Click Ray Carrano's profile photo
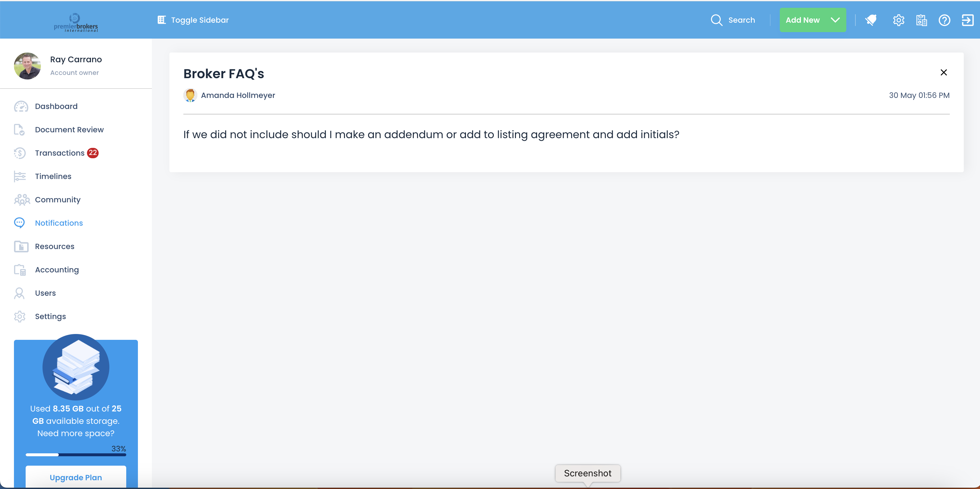The image size is (980, 489). [x=27, y=66]
